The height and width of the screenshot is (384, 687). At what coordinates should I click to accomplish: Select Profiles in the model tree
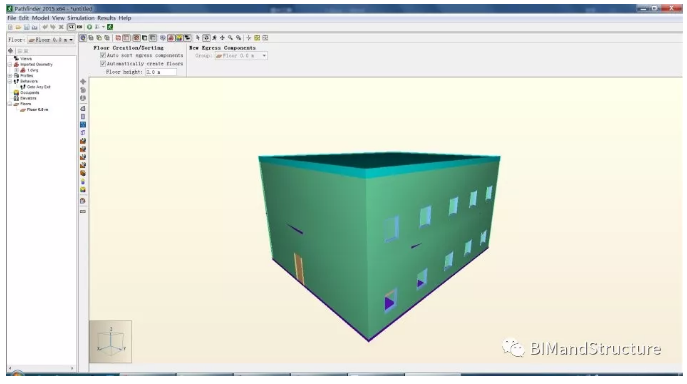(26, 76)
